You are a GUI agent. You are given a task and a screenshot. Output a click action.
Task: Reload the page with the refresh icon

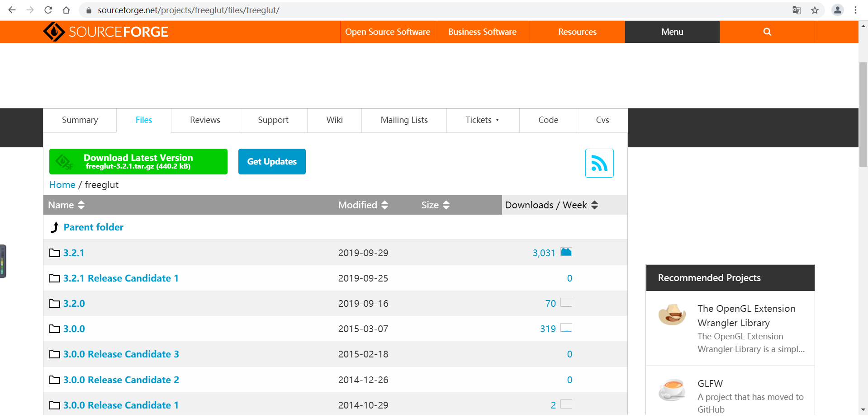[48, 10]
